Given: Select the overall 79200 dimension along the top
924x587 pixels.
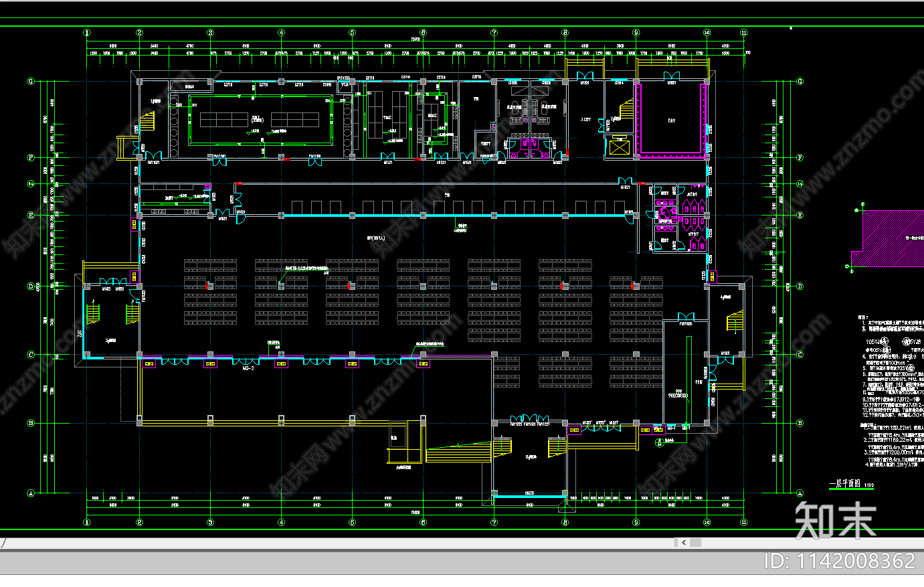Looking at the screenshot, I should pyautogui.click(x=415, y=40).
